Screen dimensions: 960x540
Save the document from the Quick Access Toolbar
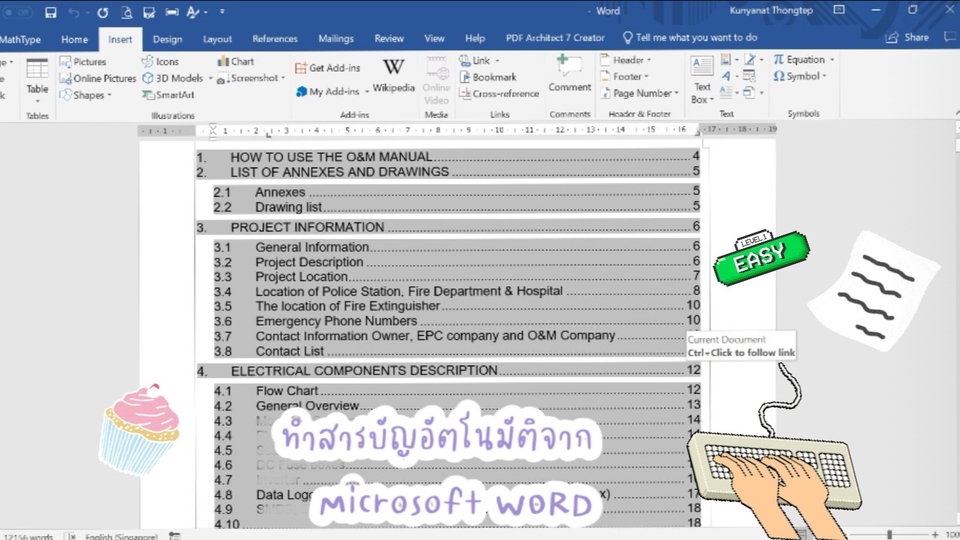click(x=50, y=12)
